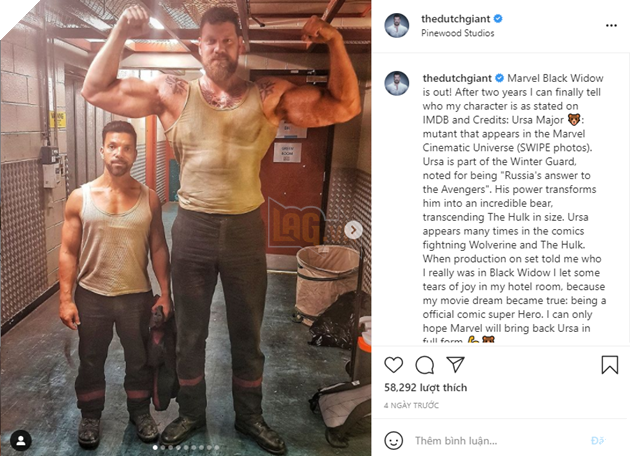This screenshot has height=456, width=630.
Task: Save post using the bookmark icon
Action: click(610, 365)
